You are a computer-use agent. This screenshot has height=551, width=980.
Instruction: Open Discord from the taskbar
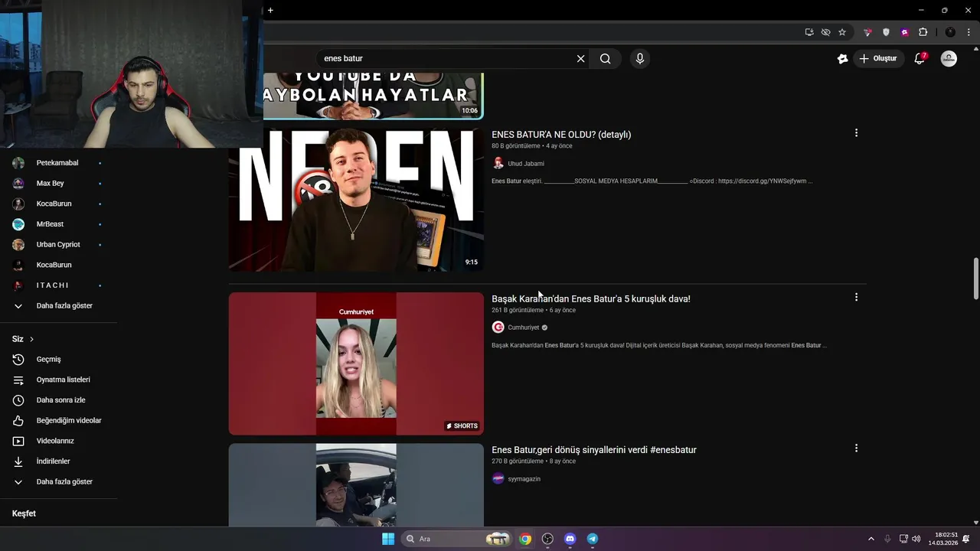tap(570, 539)
